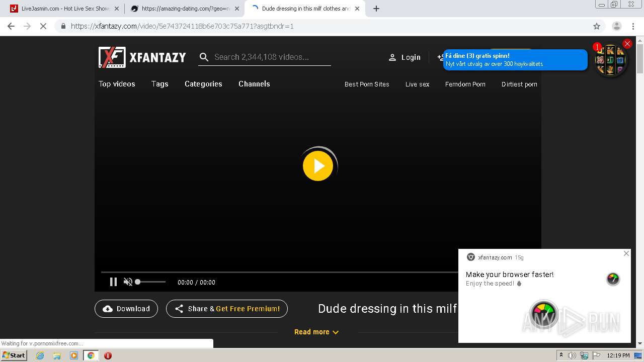The width and height of the screenshot is (644, 362).
Task: Open Top videos menu item
Action: click(x=117, y=84)
